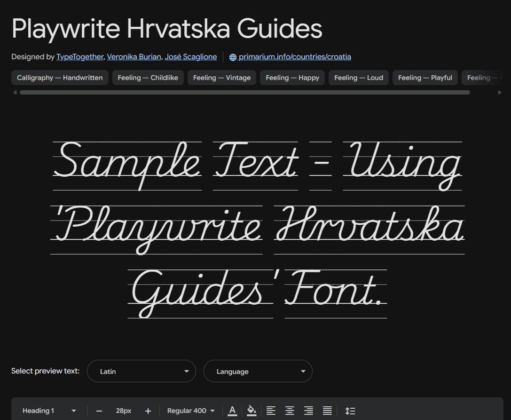Justify the preview text
Viewport: 511px width, 420px height.
(x=327, y=411)
